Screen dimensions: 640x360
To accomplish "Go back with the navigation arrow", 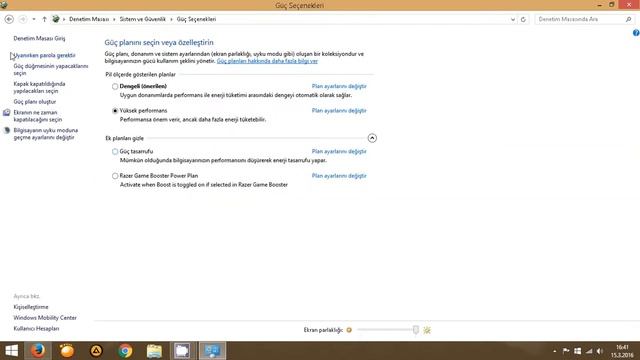I will coord(9,19).
